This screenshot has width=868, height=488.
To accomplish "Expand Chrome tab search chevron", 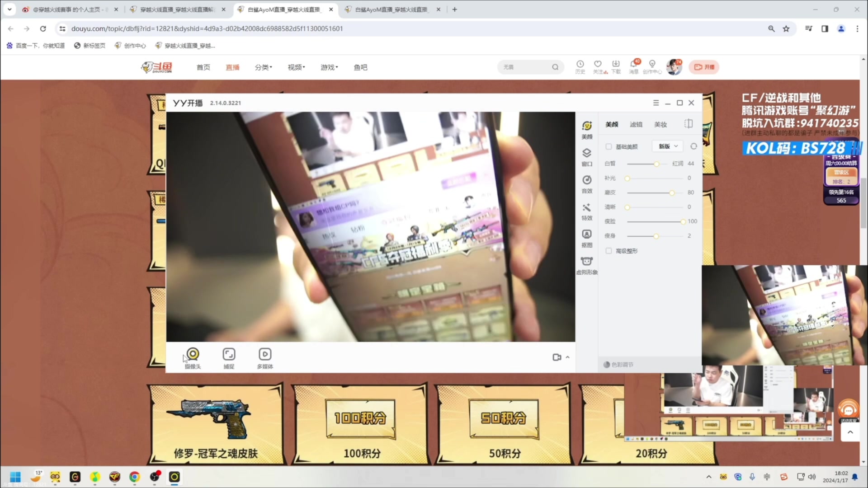I will tap(9, 9).
